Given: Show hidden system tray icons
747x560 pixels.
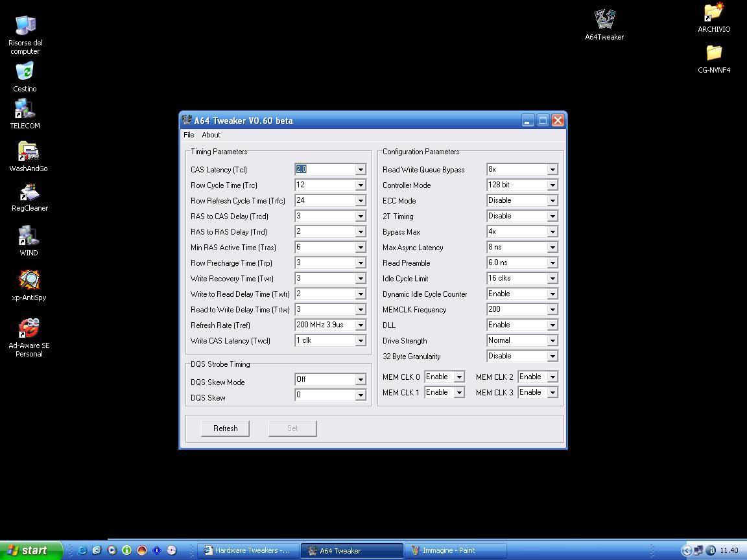Looking at the screenshot, I should pos(686,550).
